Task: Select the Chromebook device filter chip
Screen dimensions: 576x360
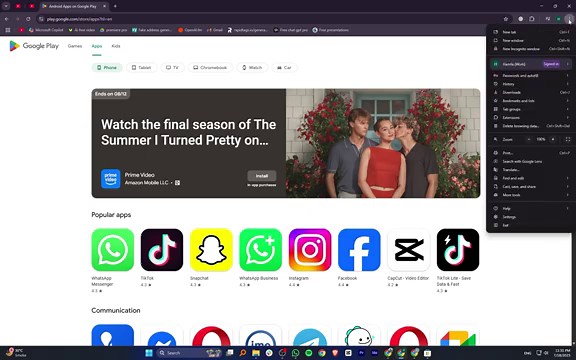Action: coord(210,68)
